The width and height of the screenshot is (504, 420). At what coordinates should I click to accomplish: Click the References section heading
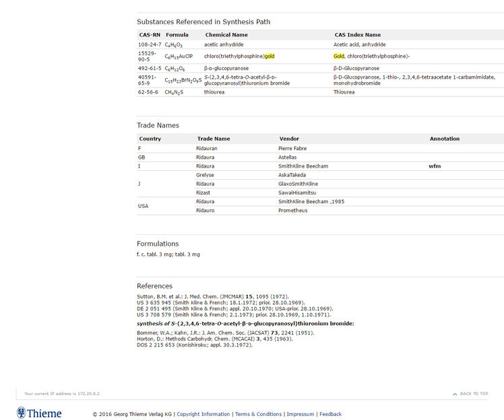point(154,285)
